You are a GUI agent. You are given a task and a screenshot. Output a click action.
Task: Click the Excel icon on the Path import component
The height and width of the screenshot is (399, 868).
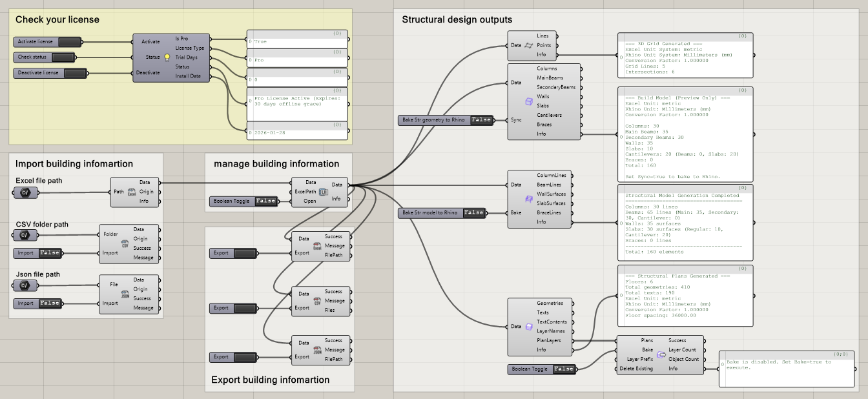coord(131,192)
